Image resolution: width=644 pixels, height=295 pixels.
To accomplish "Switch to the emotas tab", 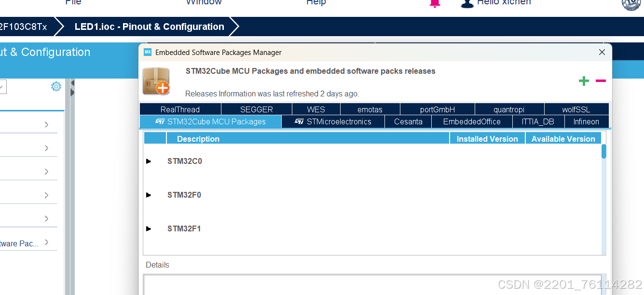I will 370,109.
